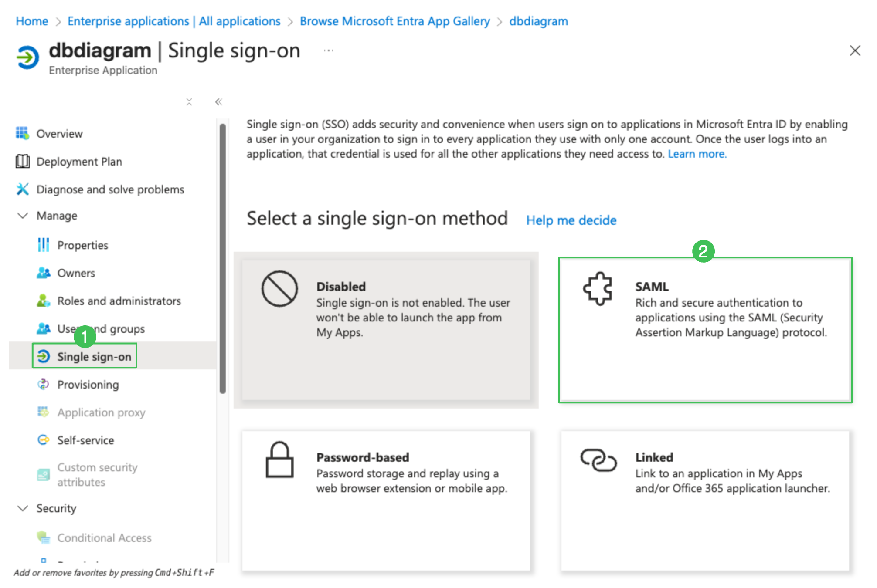Collapse sidebar with double-chevron arrow
This screenshot has width=877, height=588.
coord(219,102)
